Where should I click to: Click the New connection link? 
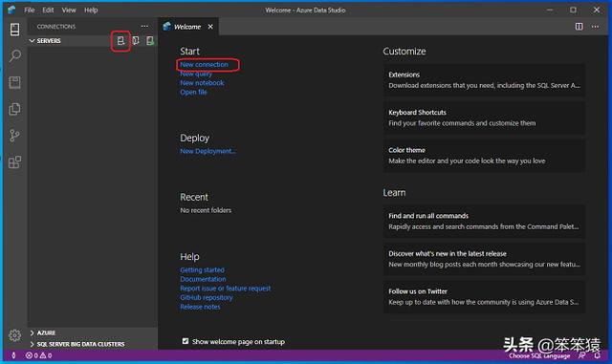click(x=204, y=64)
